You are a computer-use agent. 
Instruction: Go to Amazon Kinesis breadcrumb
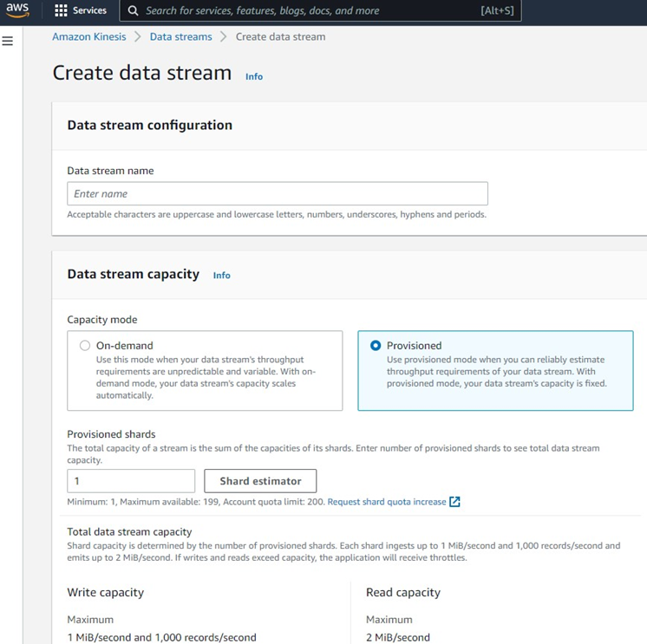tap(88, 36)
